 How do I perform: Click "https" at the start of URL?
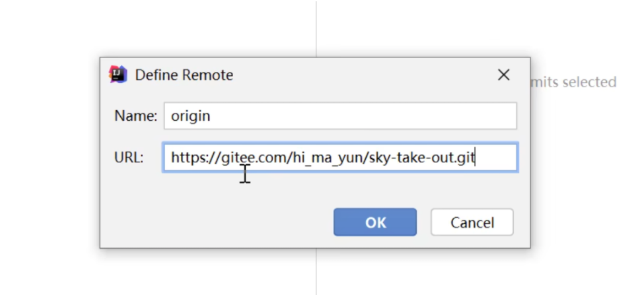pyautogui.click(x=186, y=158)
